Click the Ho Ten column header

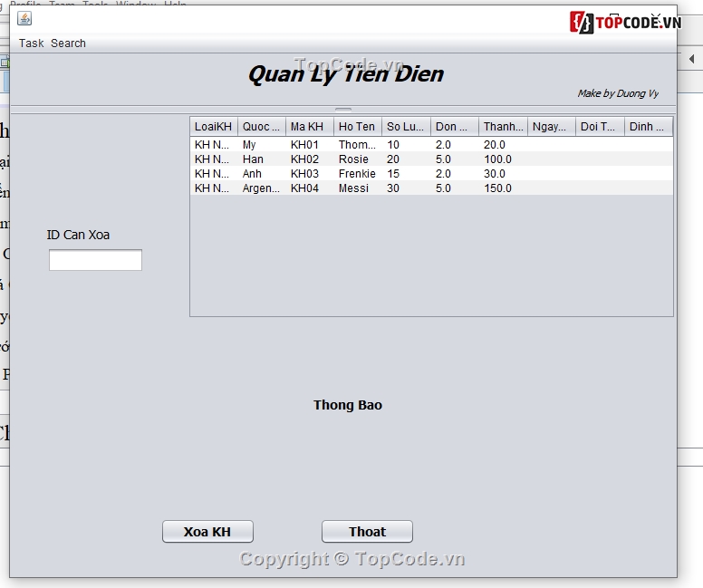tap(357, 127)
